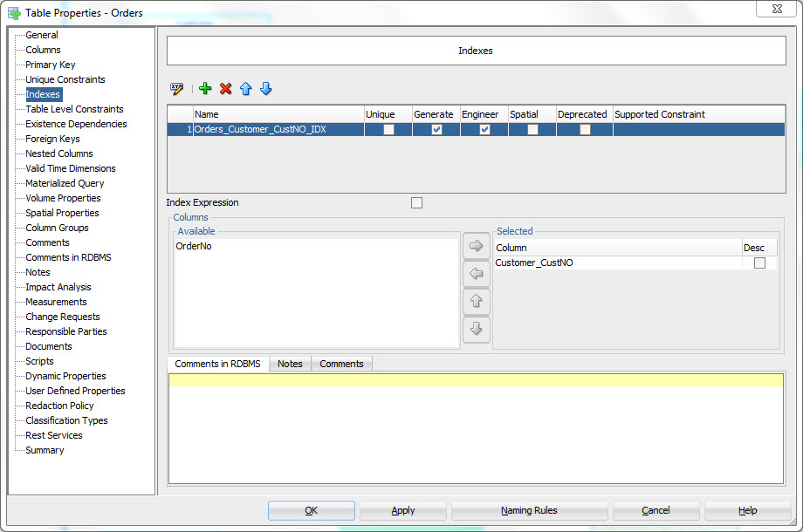Open the Naming Rules dialog

point(529,511)
